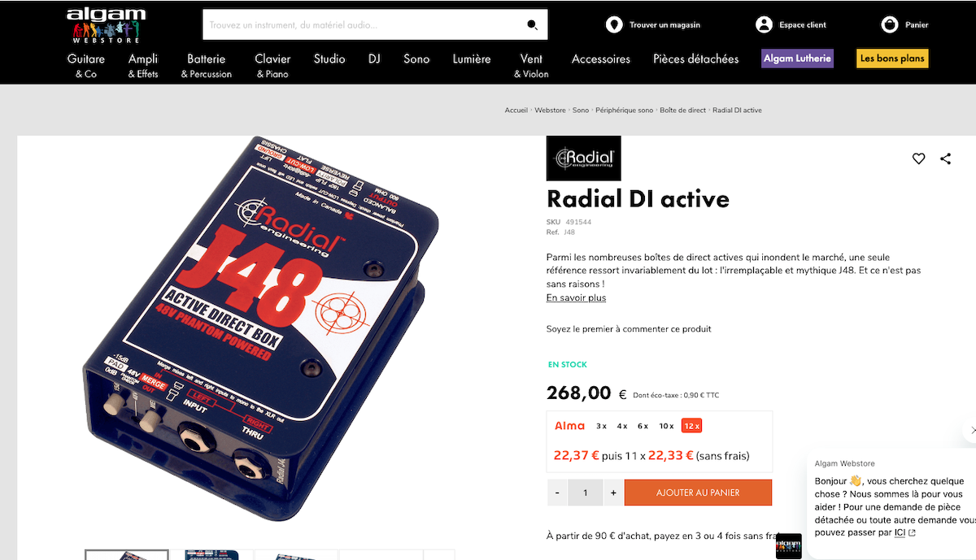
Task: Add product to wishlist heart icon
Action: pos(918,158)
